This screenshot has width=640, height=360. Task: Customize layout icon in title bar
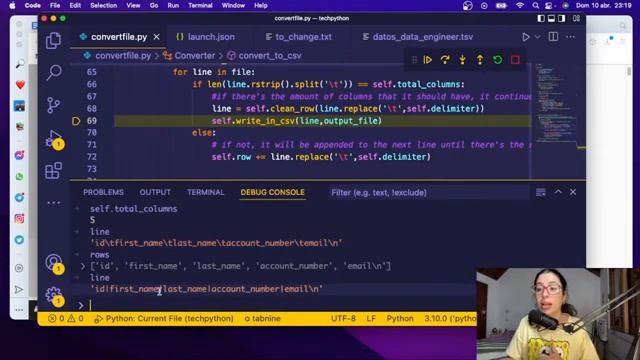(576, 18)
